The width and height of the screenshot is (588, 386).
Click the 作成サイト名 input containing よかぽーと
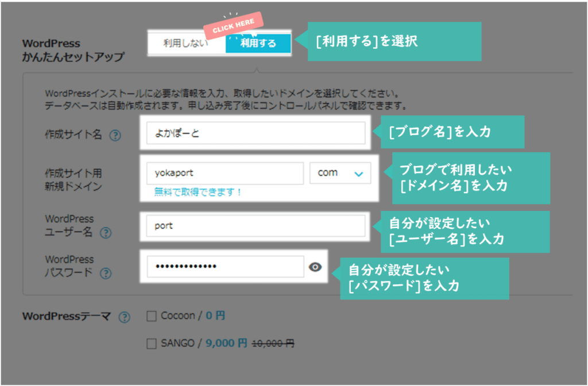(256, 133)
